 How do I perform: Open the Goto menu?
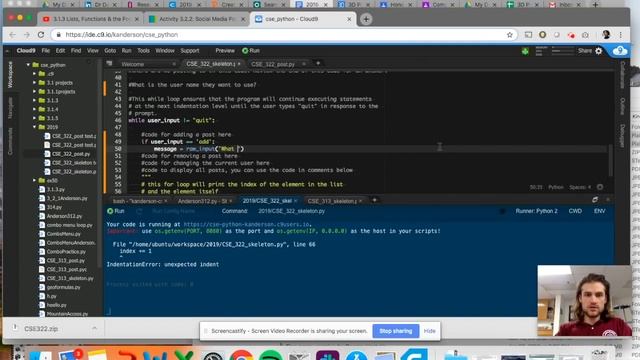click(x=110, y=51)
